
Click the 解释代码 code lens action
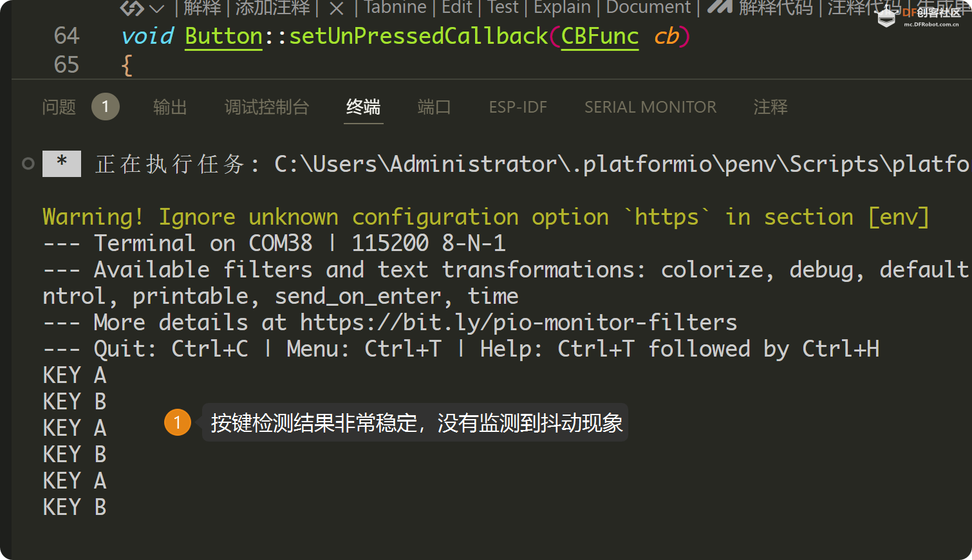776,8
